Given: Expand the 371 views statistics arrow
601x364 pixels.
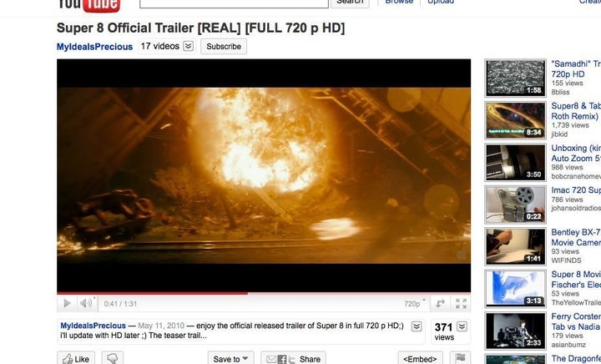Looking at the screenshot, I should [x=462, y=326].
